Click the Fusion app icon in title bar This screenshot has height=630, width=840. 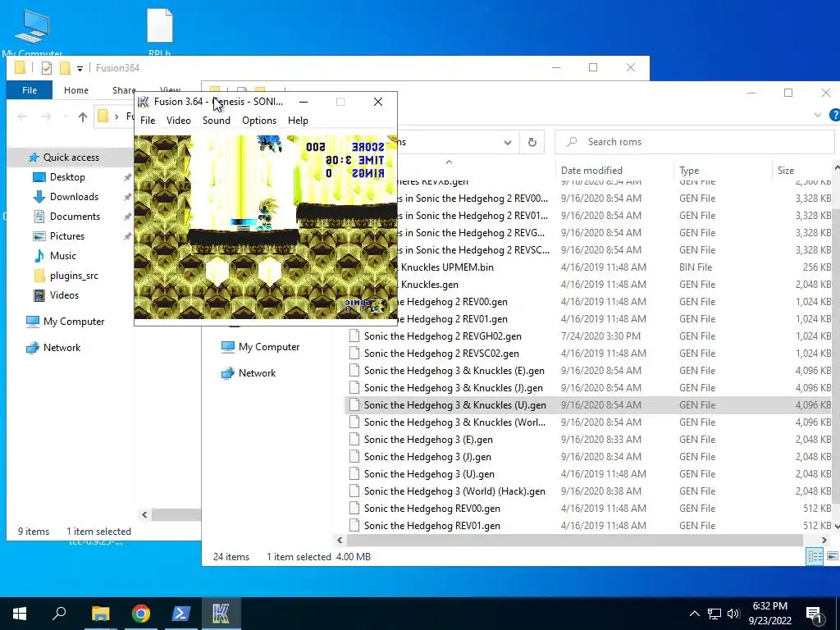[x=144, y=102]
